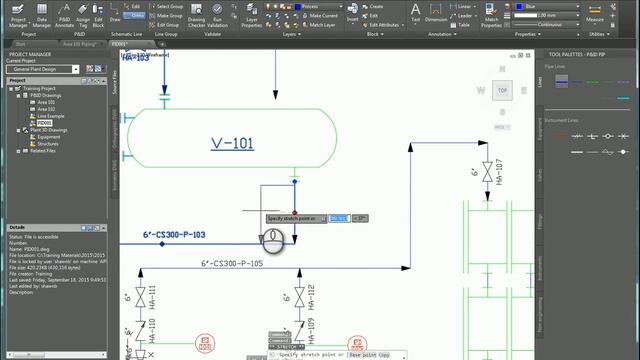Click the HA-107 valve symbol
The image size is (640, 360).
(487, 172)
